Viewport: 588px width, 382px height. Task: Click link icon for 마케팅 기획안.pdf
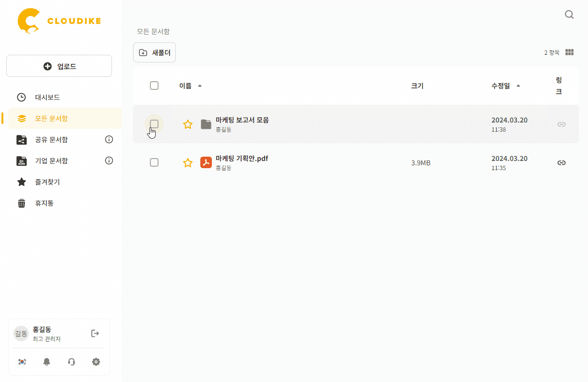(561, 163)
